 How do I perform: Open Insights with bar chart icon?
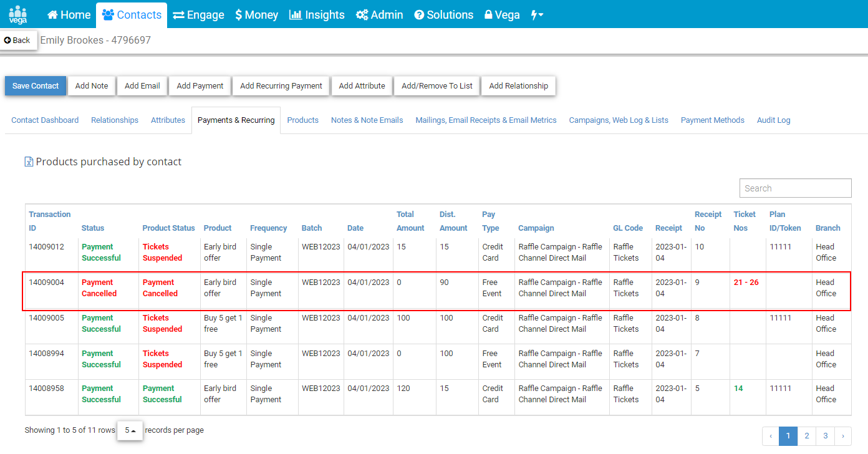pos(317,14)
